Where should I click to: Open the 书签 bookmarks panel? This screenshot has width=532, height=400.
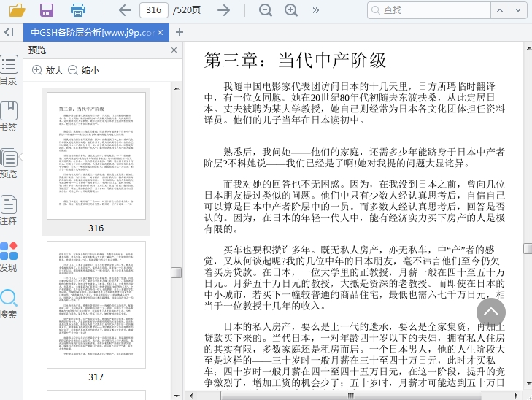(9, 116)
